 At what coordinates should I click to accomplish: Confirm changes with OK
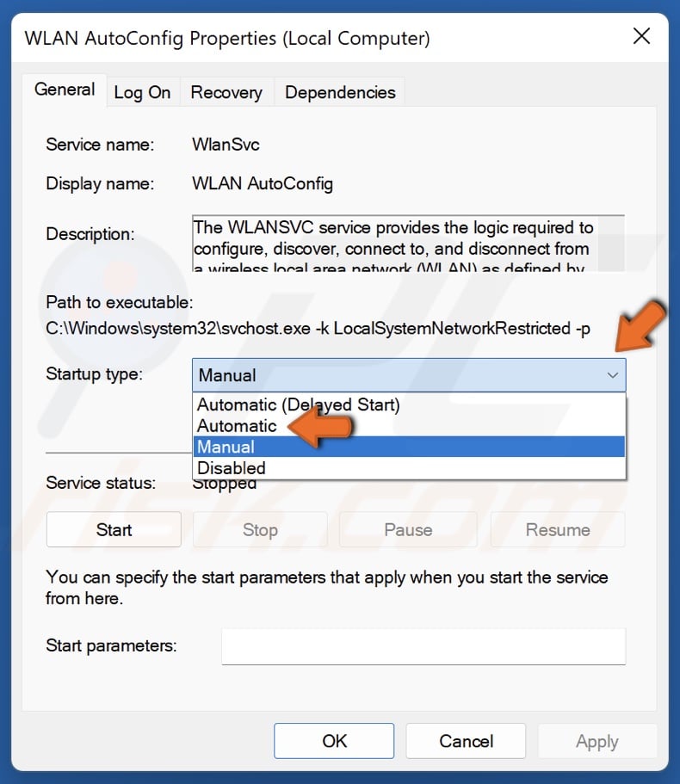click(x=334, y=741)
